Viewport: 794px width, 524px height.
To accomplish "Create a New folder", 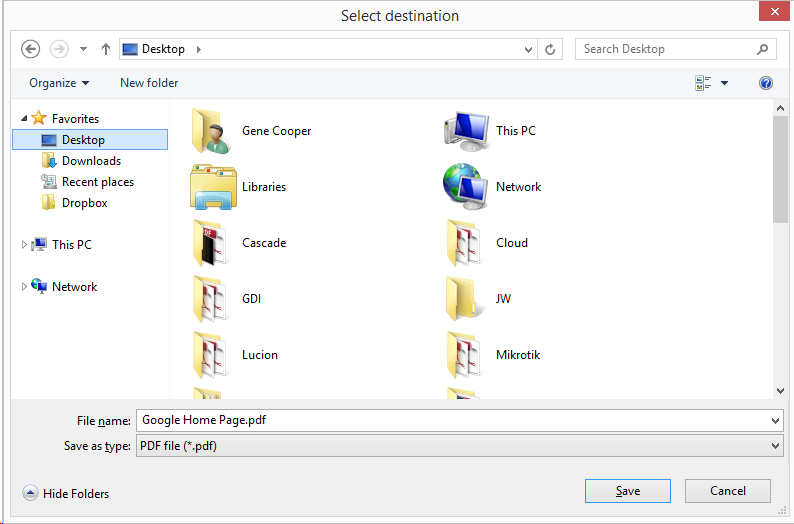I will pyautogui.click(x=149, y=83).
